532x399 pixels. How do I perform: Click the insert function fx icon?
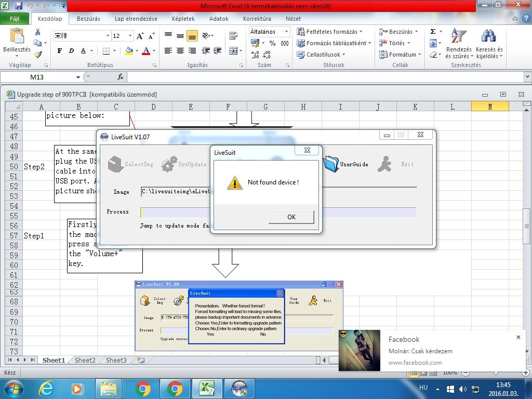[121, 77]
